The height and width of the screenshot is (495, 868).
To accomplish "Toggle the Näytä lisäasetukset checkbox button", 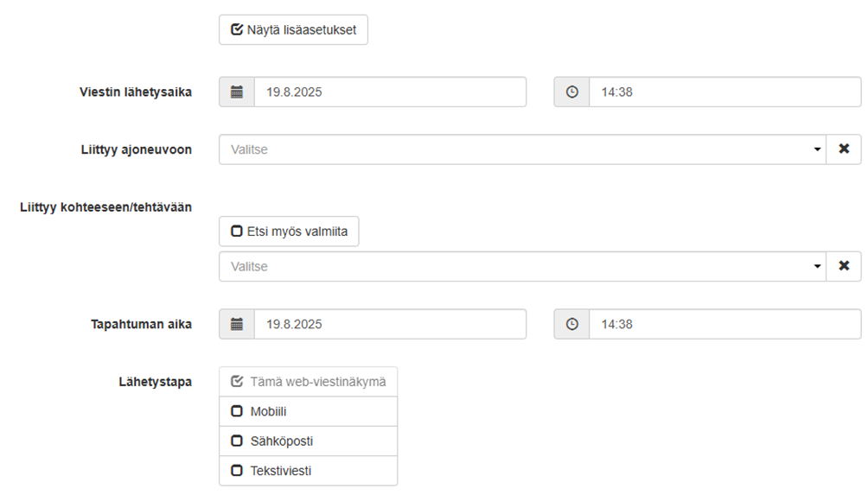I will coord(293,29).
